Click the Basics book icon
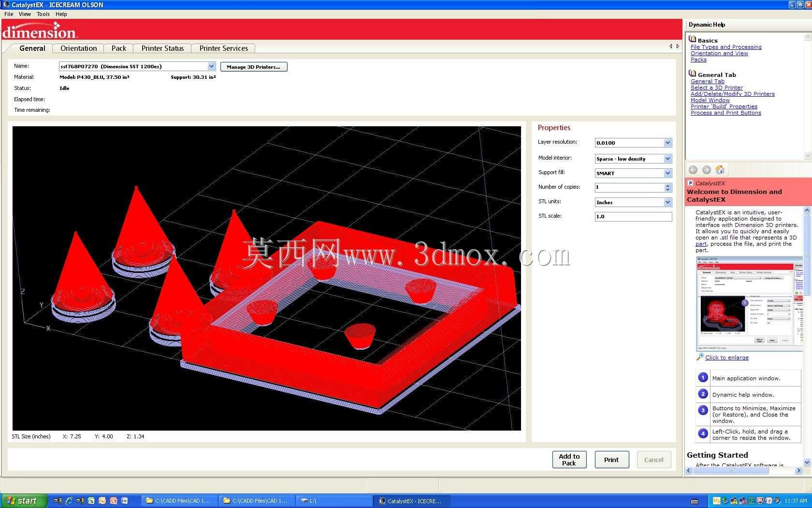 coord(693,39)
